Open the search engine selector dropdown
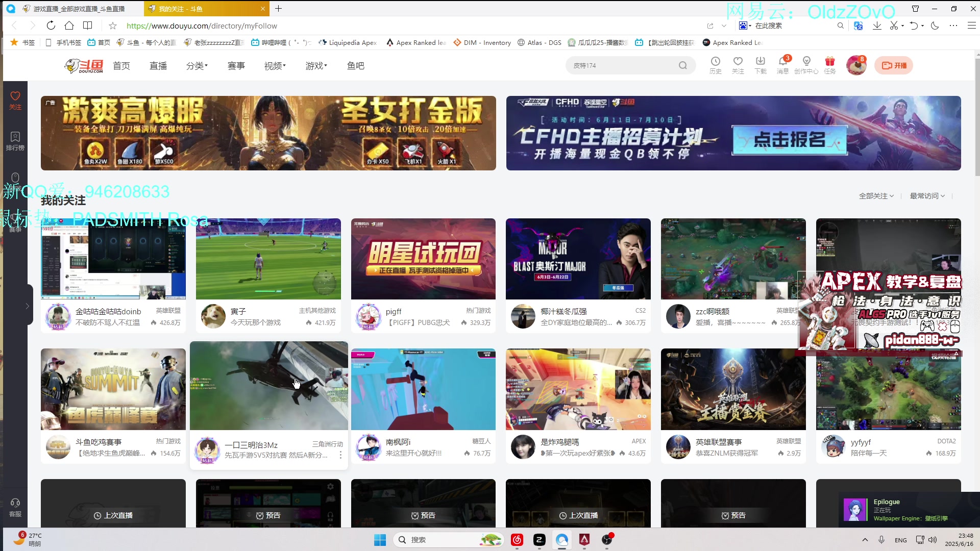This screenshot has width=980, height=551. click(745, 26)
